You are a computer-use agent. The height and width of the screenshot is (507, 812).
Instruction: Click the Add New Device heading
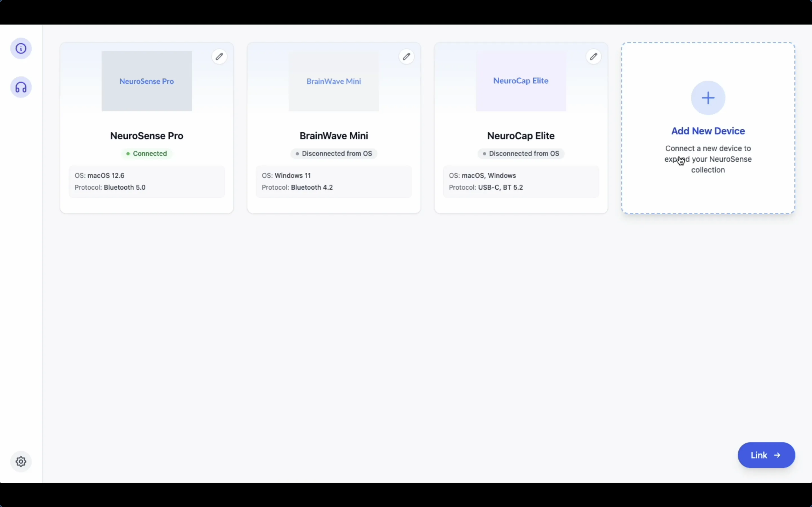click(x=708, y=131)
